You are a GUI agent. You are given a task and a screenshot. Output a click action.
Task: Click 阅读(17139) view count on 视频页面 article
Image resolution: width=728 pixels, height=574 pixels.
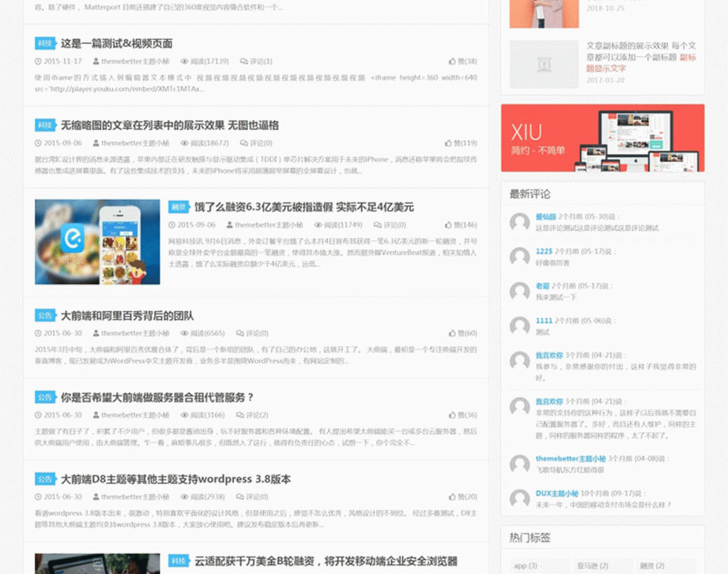[205, 61]
